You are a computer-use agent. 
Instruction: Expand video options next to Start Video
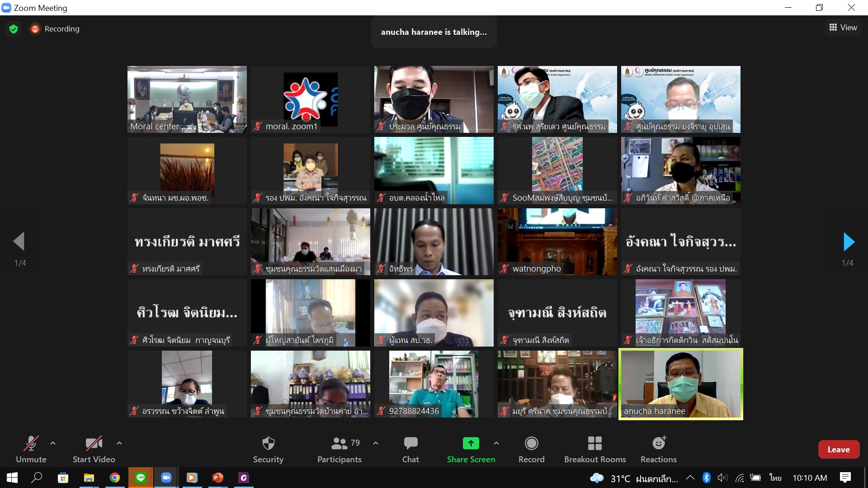[x=119, y=443]
